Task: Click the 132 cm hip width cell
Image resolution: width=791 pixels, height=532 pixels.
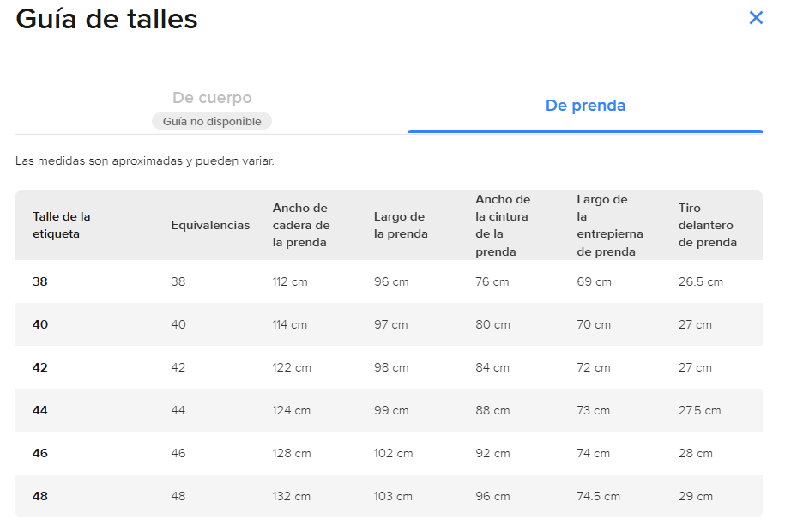Action: pyautogui.click(x=292, y=496)
